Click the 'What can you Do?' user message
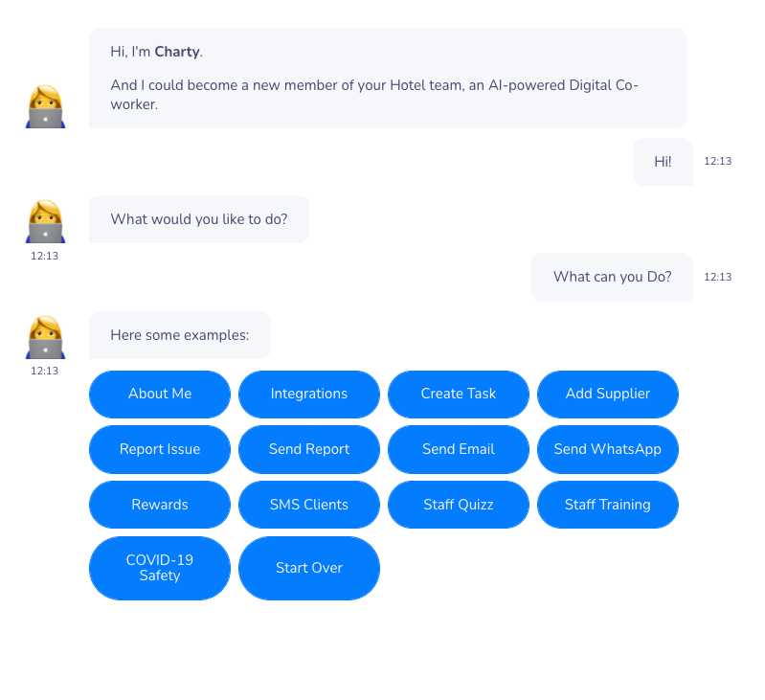 tap(612, 277)
